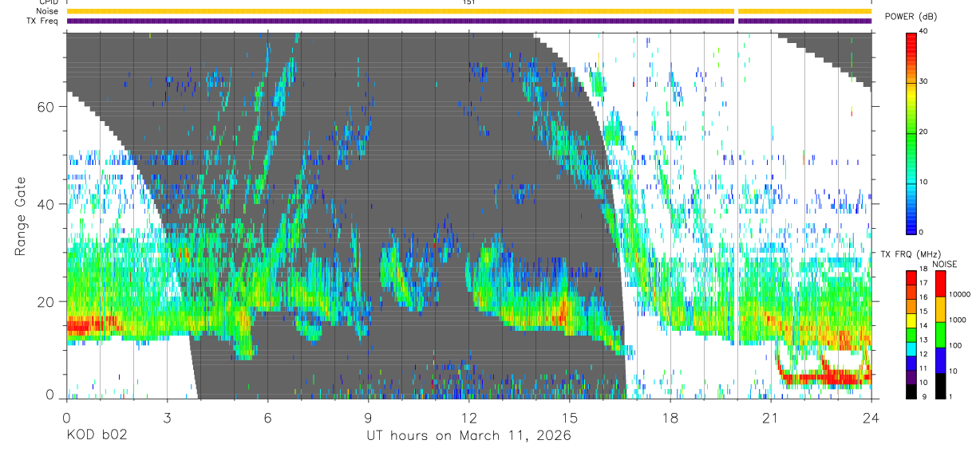The width and height of the screenshot is (980, 452).
Task: Click the '1000' label on NOISE scale
Action: (x=958, y=320)
